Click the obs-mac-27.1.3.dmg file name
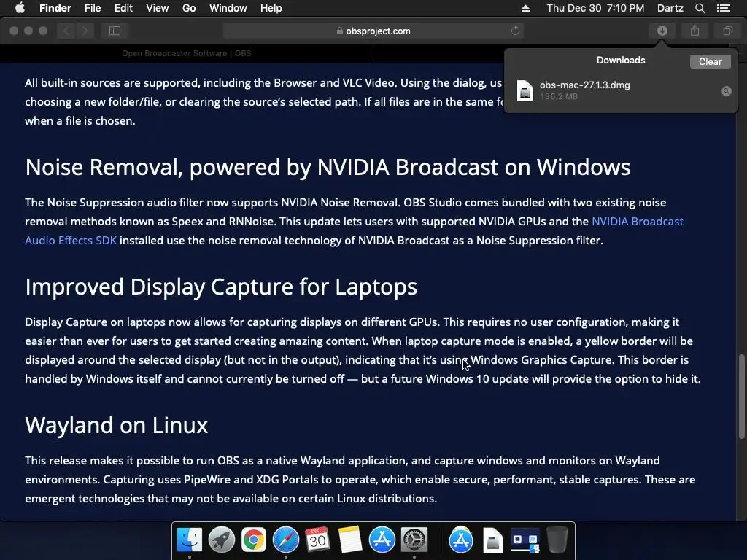Image resolution: width=747 pixels, height=560 pixels. [x=584, y=85]
